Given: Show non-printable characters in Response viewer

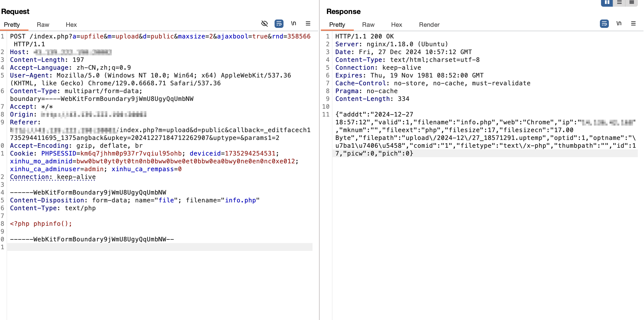Looking at the screenshot, I should [x=619, y=24].
